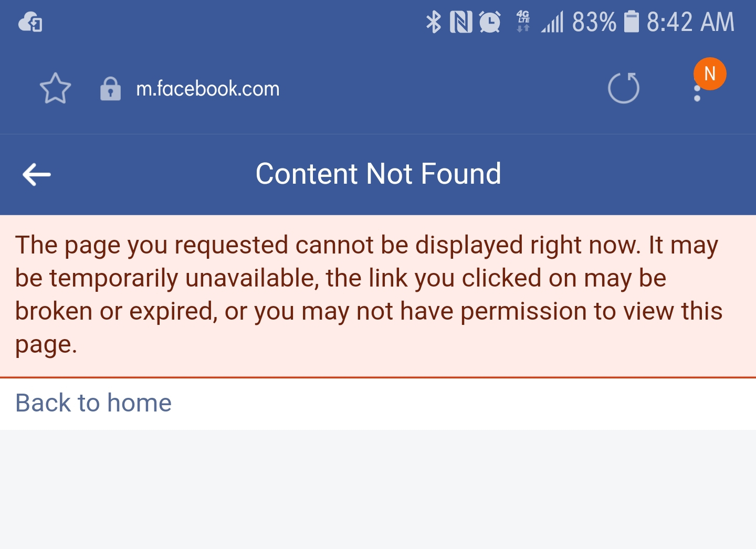Tap the cloud sync icon in status bar
The image size is (756, 549).
click(x=30, y=23)
